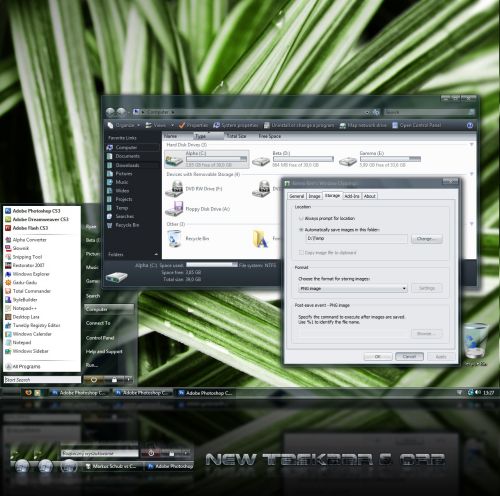Click the Search box in the Explorer window
500x496 pixels.
(429, 112)
